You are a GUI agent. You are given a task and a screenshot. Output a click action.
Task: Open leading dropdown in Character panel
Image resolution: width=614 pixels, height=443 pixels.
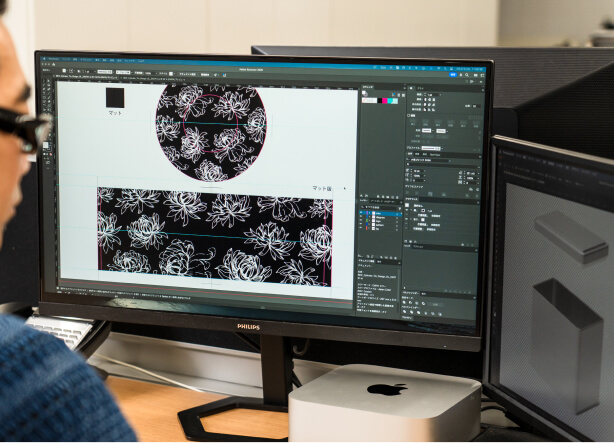[x=479, y=174]
